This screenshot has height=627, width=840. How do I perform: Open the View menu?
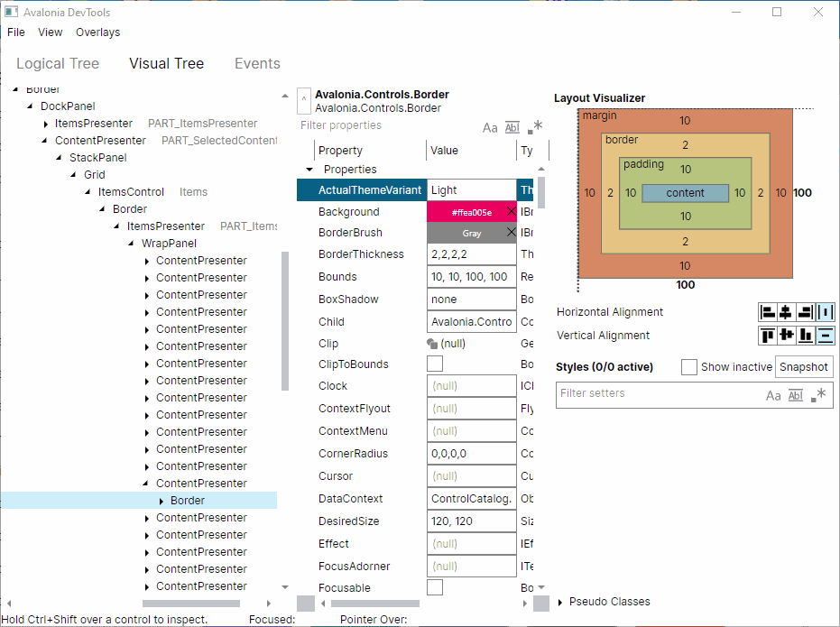point(51,32)
